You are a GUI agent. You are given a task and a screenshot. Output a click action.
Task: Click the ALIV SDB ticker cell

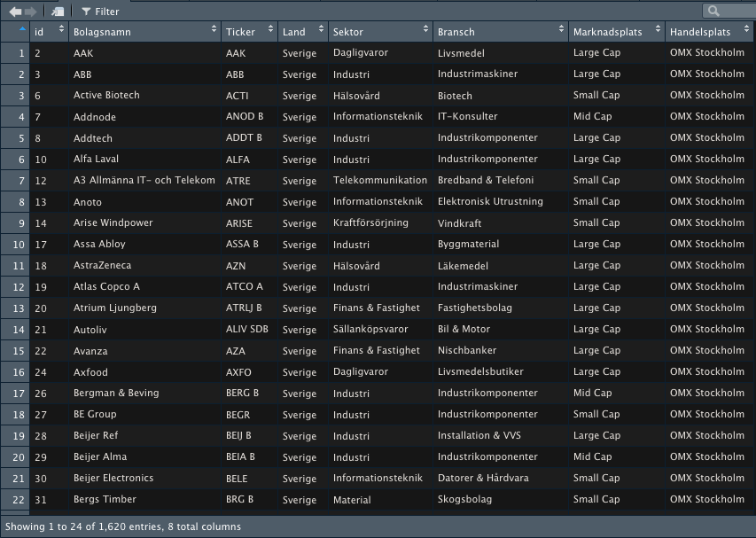tap(249, 329)
